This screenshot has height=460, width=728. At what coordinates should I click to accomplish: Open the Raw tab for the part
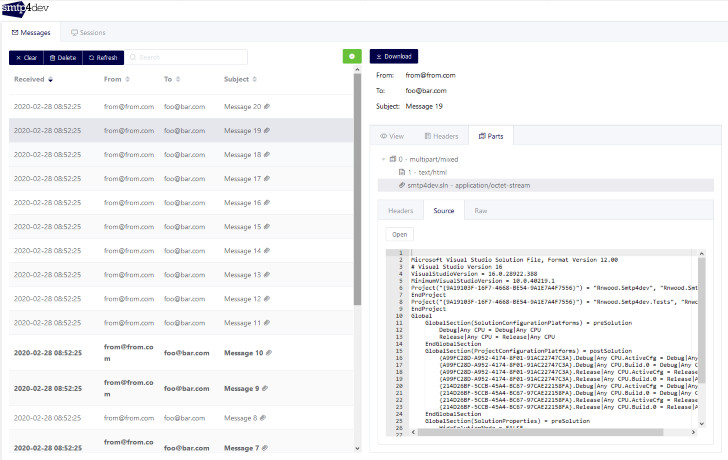tap(481, 211)
